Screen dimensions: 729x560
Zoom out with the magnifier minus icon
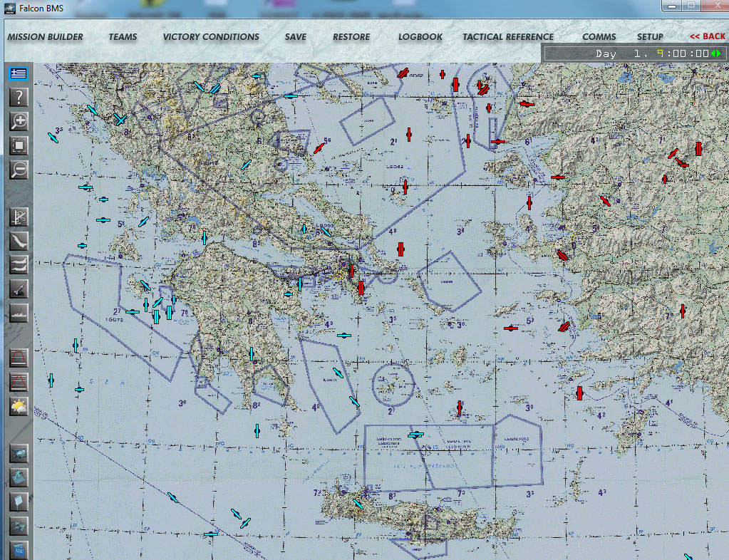(x=19, y=170)
